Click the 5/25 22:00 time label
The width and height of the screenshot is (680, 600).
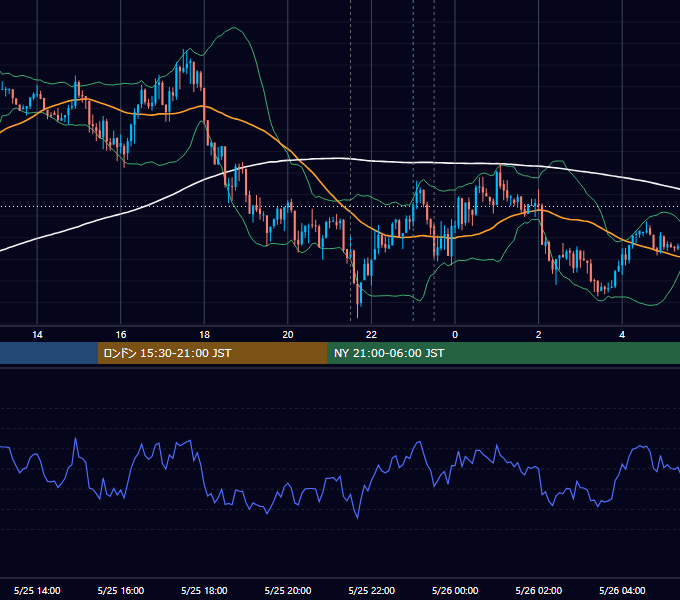coord(372,590)
